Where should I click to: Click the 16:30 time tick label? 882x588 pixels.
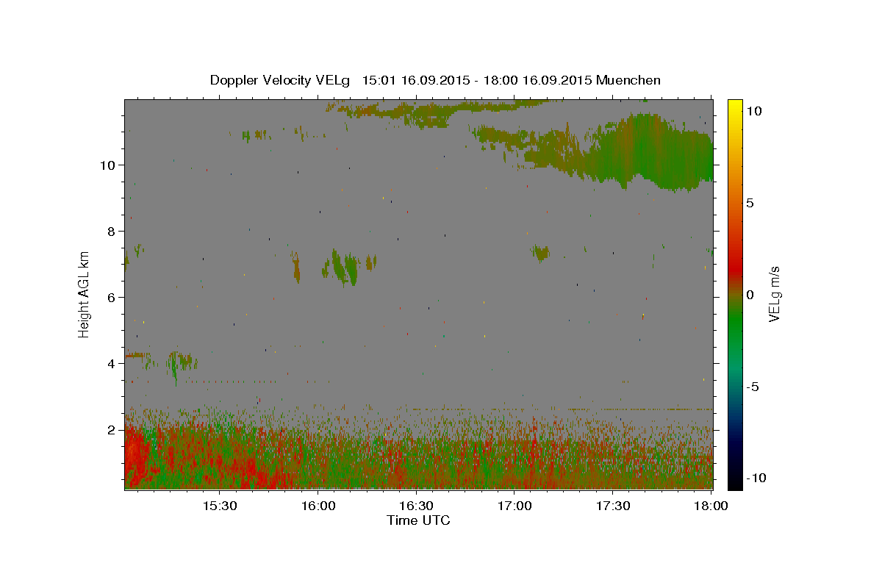416,506
